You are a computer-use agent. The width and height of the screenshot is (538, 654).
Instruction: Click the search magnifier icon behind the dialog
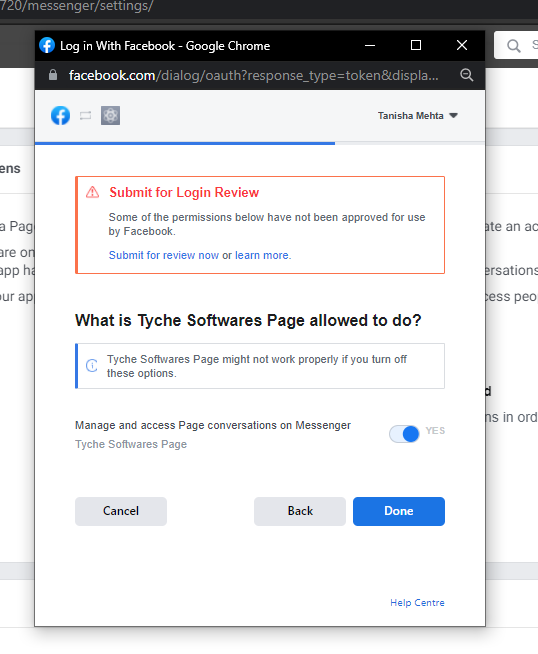(x=514, y=45)
